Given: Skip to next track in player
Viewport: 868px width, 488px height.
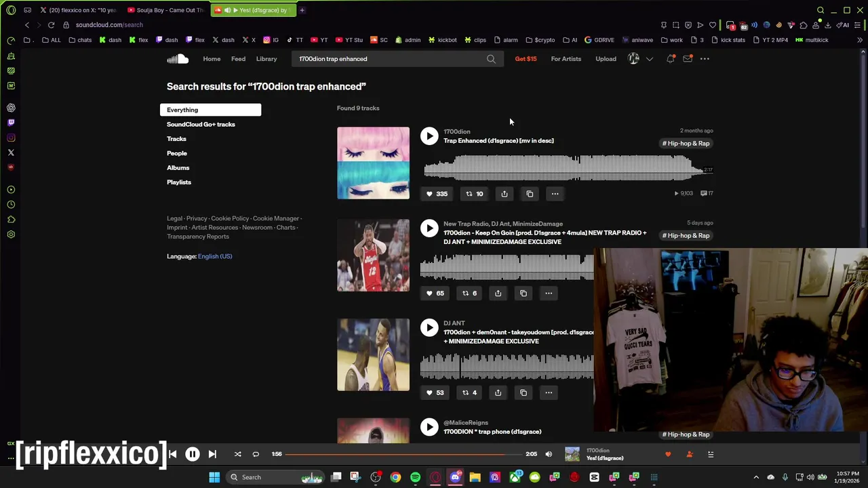Looking at the screenshot, I should point(212,454).
